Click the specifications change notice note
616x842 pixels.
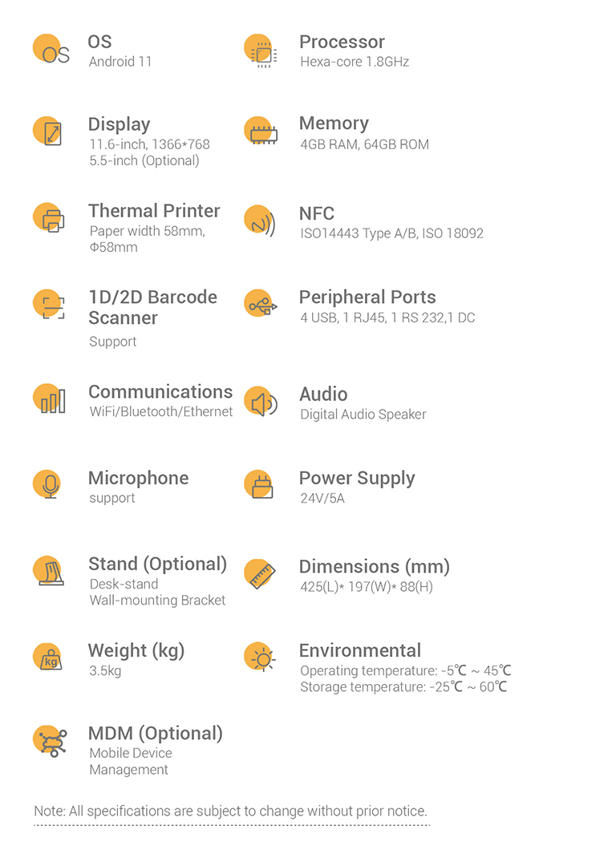click(x=231, y=811)
